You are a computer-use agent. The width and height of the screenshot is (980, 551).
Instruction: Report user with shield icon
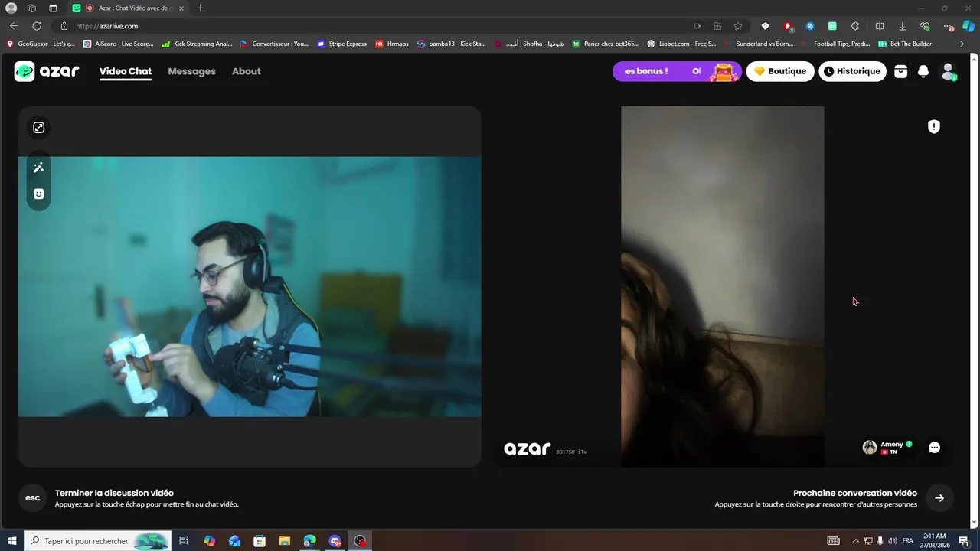point(934,127)
